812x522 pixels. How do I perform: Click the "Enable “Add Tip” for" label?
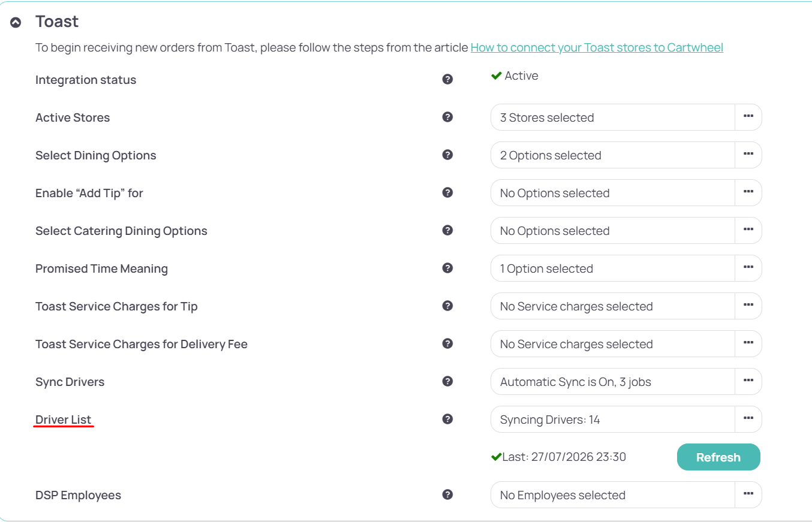pyautogui.click(x=89, y=193)
